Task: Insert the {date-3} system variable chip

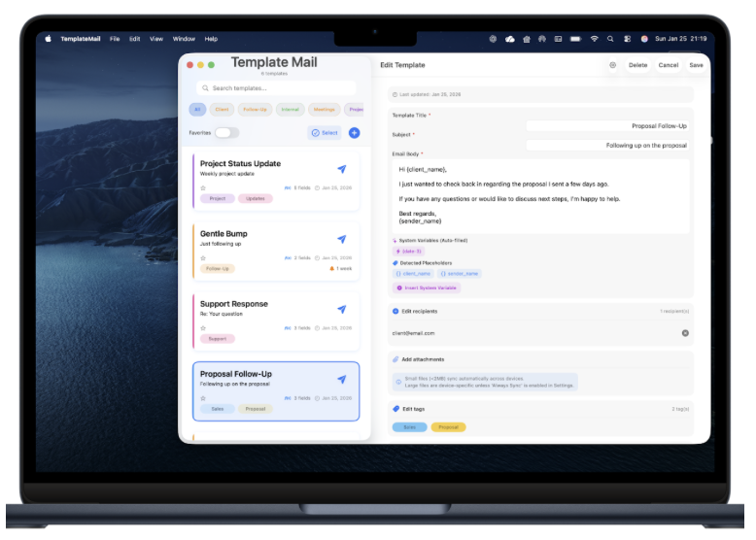Action: click(x=408, y=252)
